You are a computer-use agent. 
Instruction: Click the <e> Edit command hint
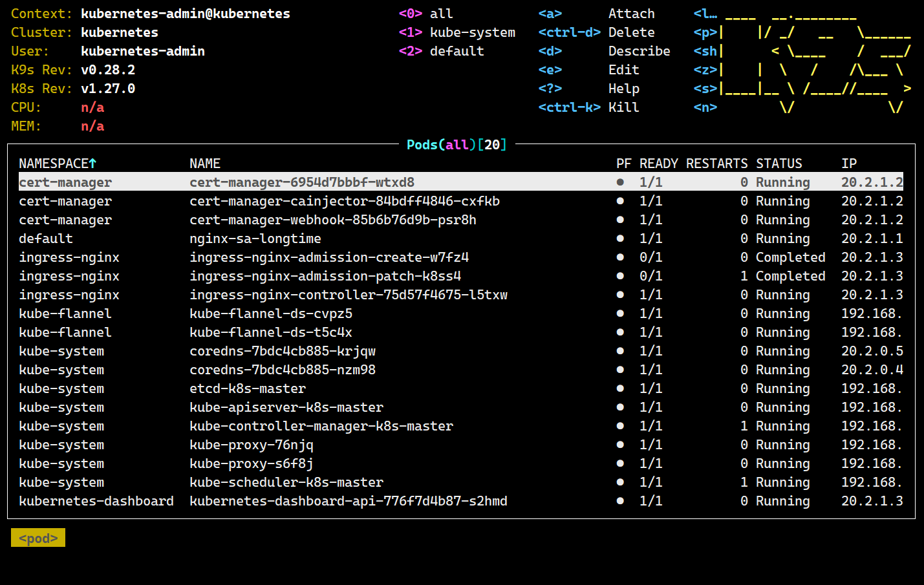589,70
